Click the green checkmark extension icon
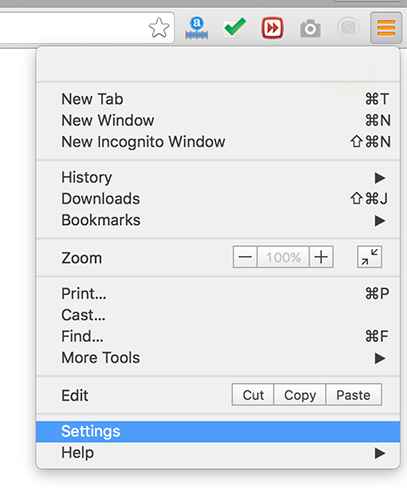 234,28
